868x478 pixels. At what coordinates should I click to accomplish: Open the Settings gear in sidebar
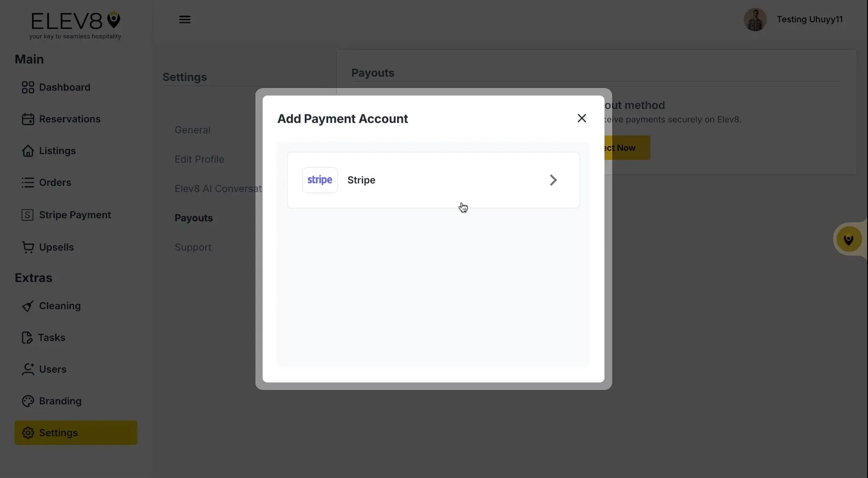(x=28, y=432)
